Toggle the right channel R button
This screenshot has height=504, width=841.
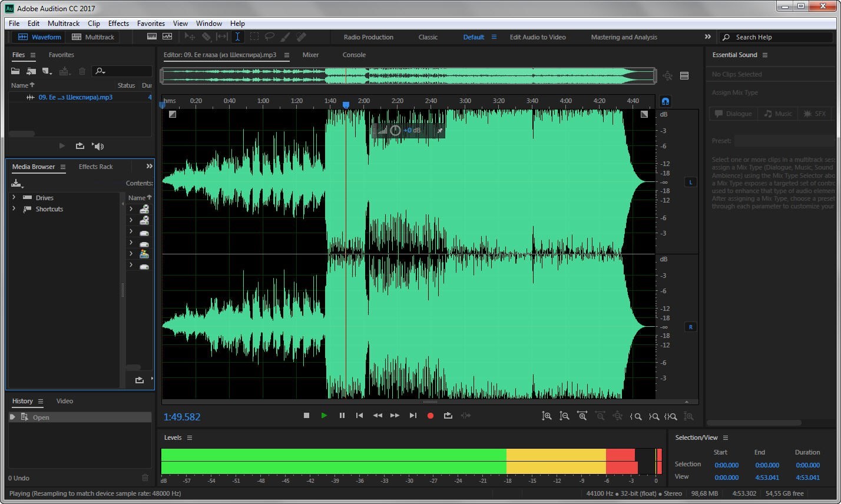click(690, 327)
